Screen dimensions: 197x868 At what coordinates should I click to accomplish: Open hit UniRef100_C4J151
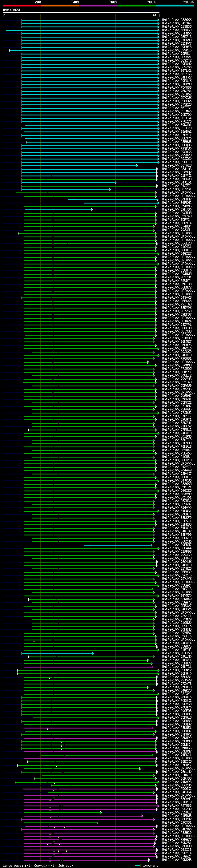[177, 183]
